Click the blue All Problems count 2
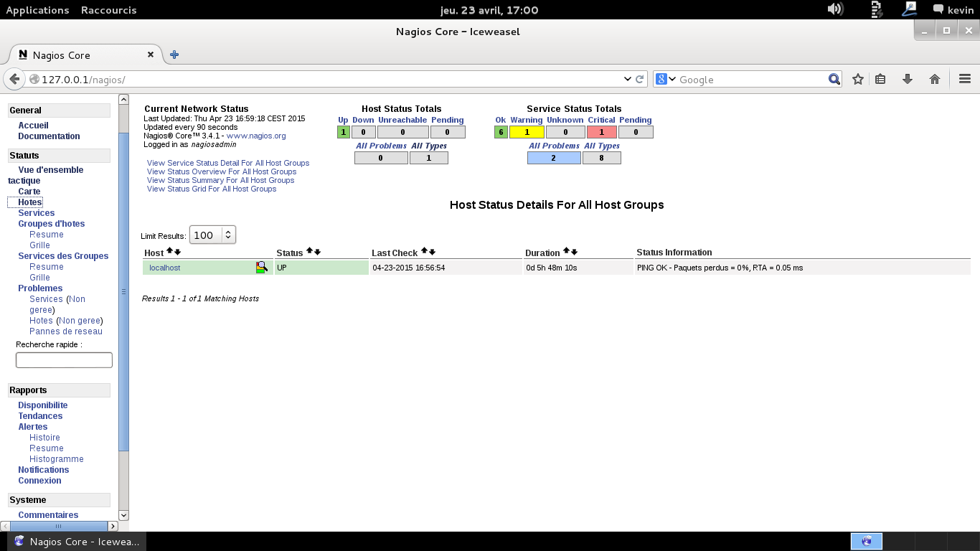This screenshot has height=551, width=980. (554, 158)
